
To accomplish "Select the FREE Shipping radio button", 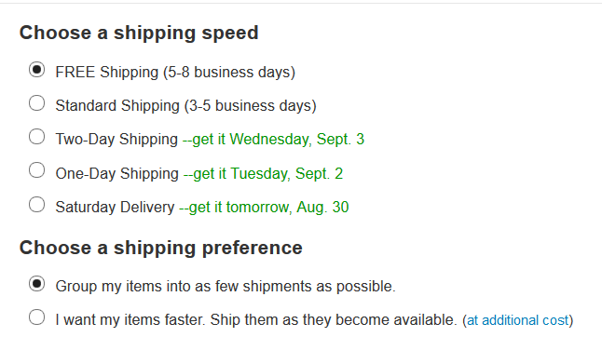I will (x=37, y=70).
